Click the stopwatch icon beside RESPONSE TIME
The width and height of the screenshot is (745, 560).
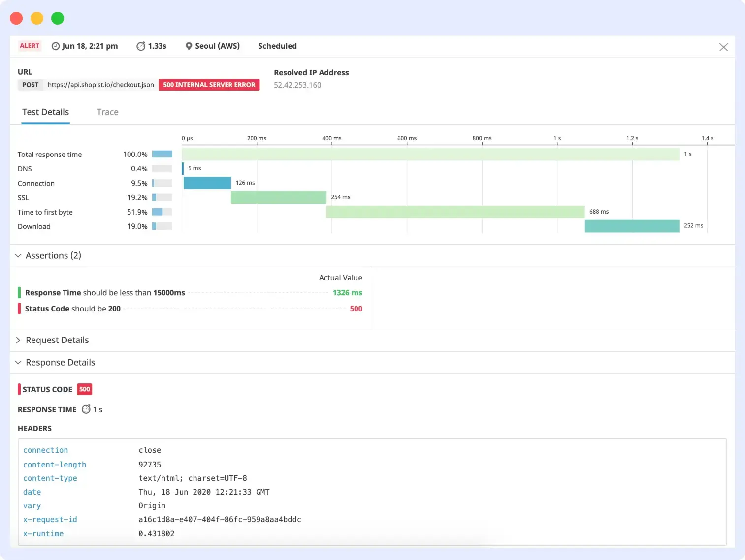pos(86,409)
